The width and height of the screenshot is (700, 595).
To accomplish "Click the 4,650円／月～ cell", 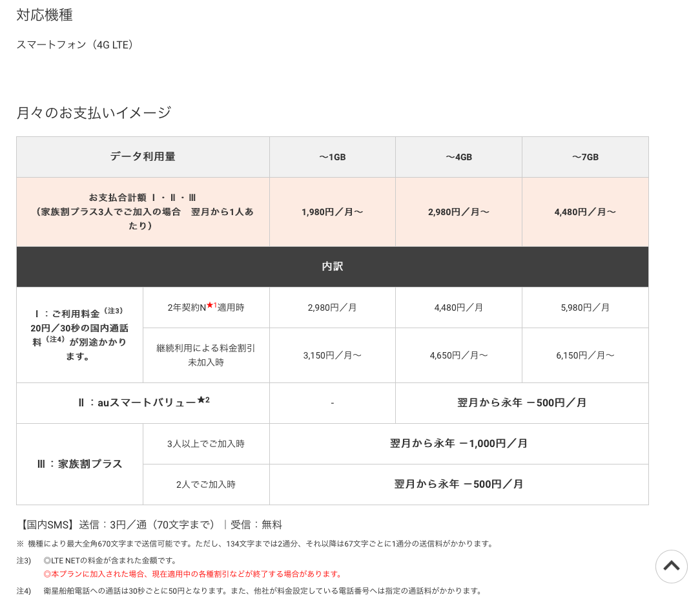I will point(459,355).
